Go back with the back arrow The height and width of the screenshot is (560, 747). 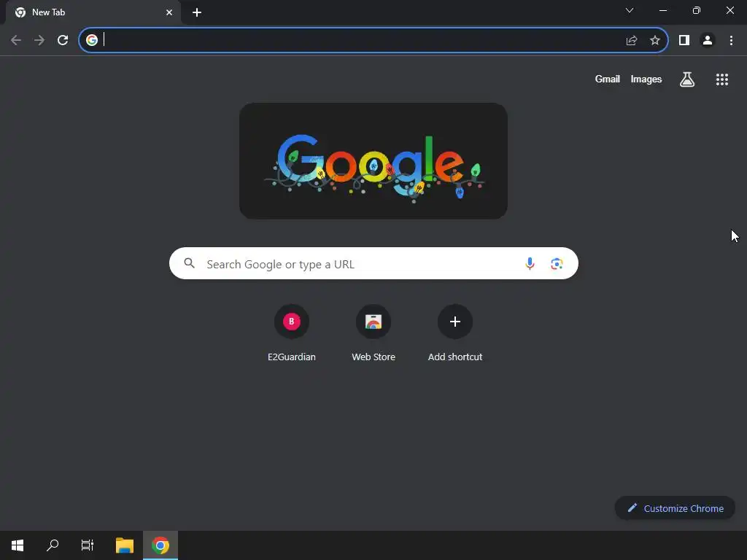click(x=16, y=41)
